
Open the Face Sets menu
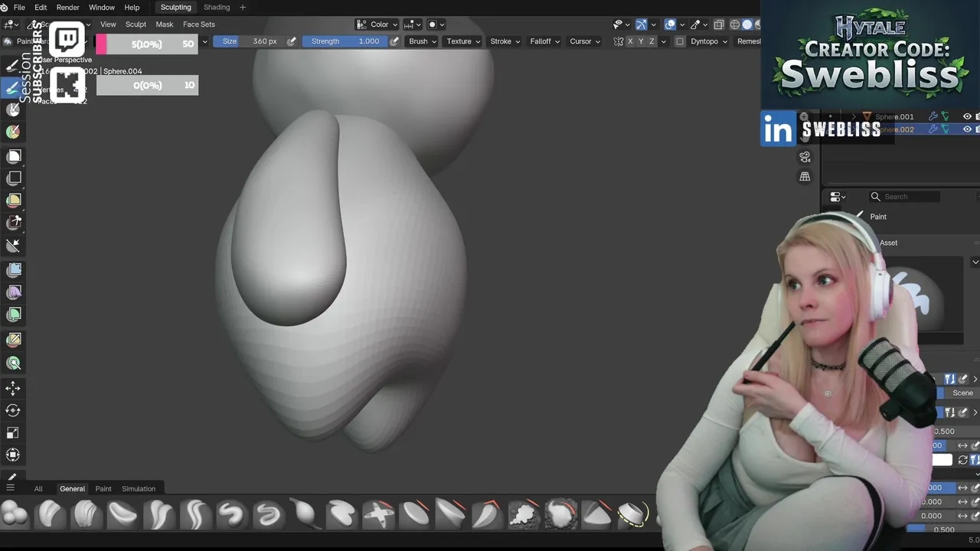pos(198,24)
